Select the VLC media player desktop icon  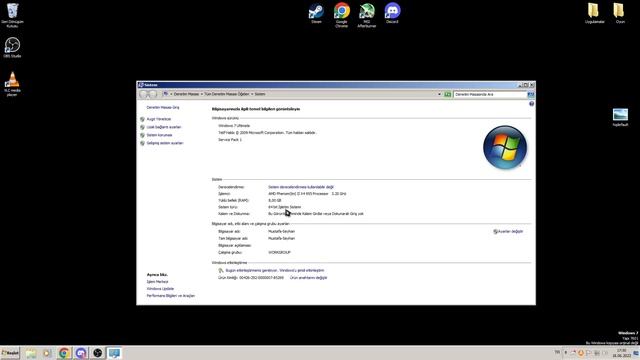coord(12,84)
